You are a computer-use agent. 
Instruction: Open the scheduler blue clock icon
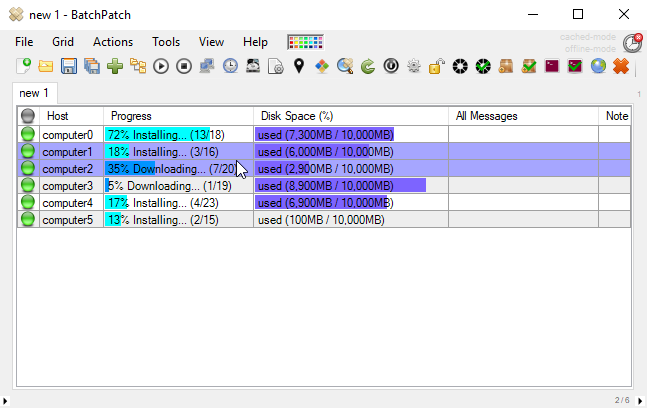(230, 66)
